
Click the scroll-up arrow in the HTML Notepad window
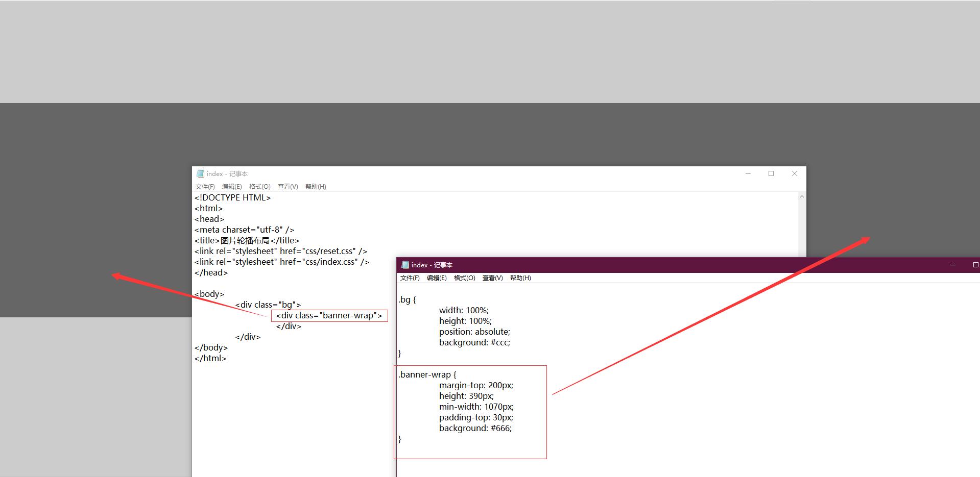point(802,197)
